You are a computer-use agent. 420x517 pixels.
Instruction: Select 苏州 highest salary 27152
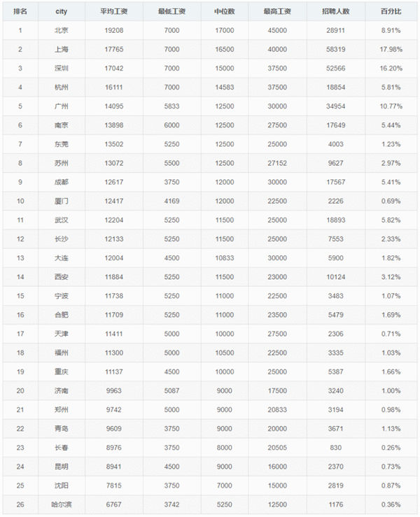pos(277,163)
